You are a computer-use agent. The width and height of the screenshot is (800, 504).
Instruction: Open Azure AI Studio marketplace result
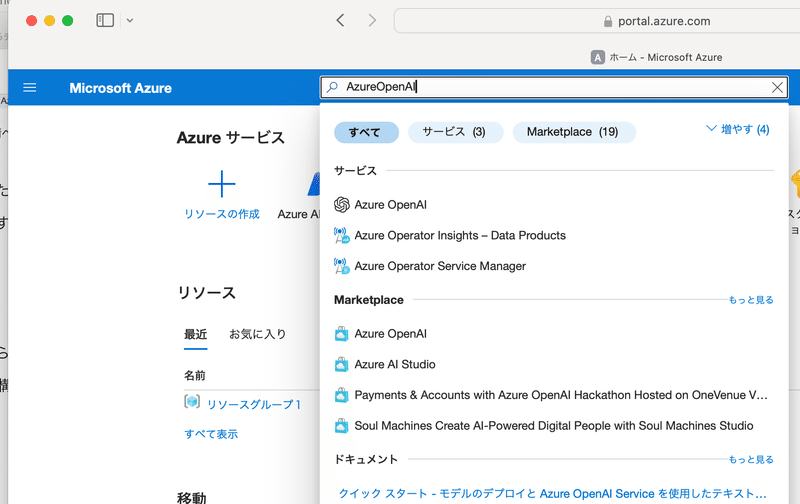(395, 364)
